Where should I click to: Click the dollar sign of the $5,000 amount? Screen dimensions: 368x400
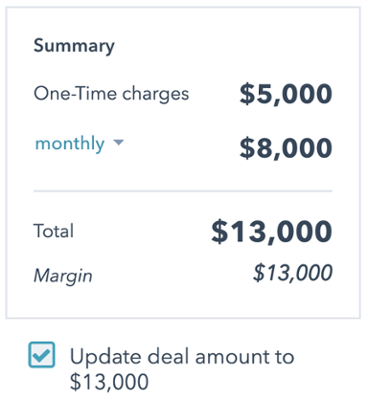pyautogui.click(x=247, y=94)
